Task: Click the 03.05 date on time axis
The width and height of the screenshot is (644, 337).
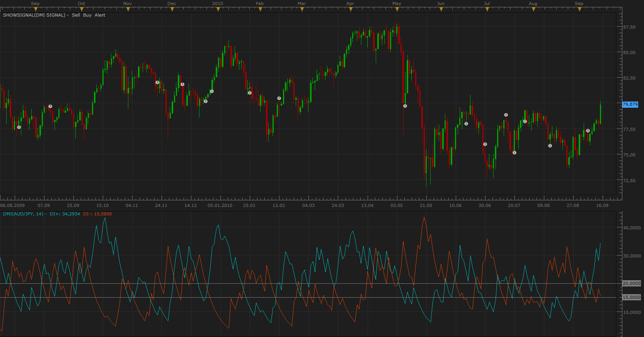Action: point(397,205)
